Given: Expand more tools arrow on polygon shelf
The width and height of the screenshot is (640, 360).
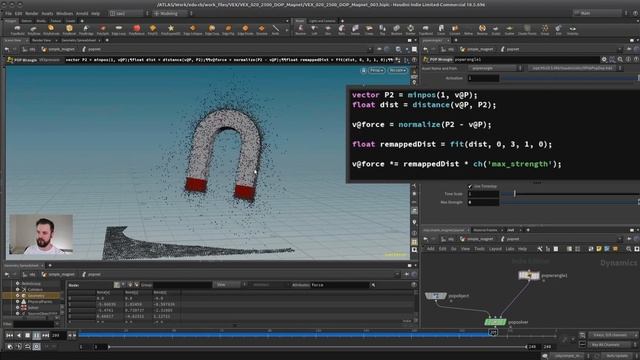Looking at the screenshot, I should [287, 30].
